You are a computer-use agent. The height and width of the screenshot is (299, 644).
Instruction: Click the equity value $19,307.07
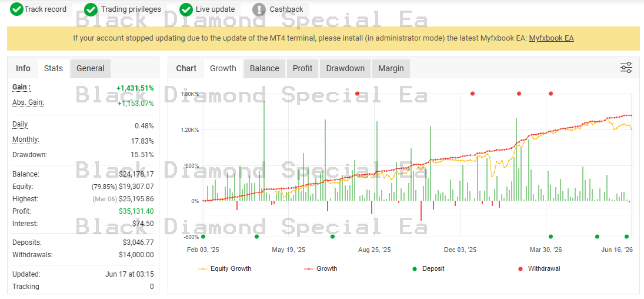(x=136, y=187)
